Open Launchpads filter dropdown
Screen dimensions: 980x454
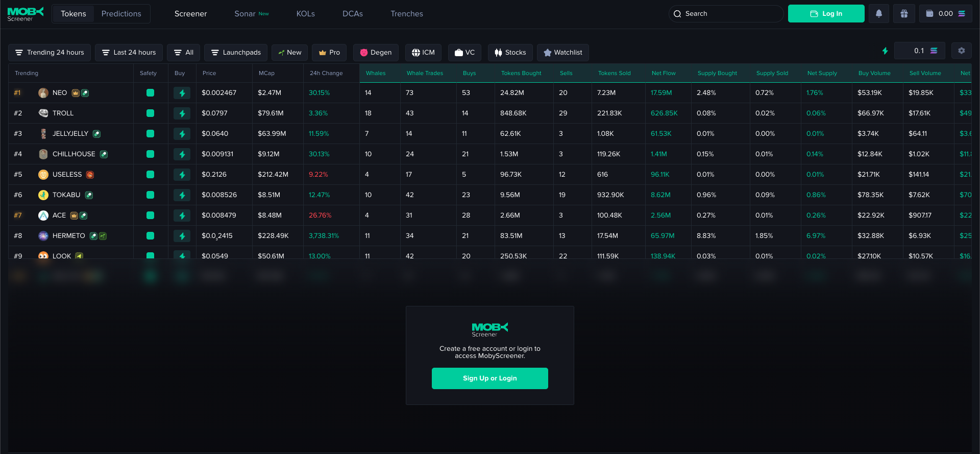pos(236,53)
